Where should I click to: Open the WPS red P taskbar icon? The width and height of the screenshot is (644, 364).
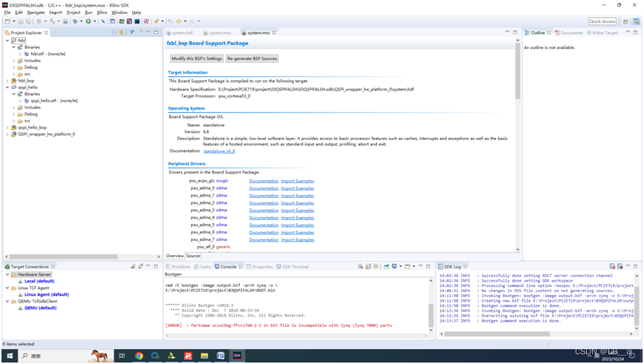click(187, 356)
